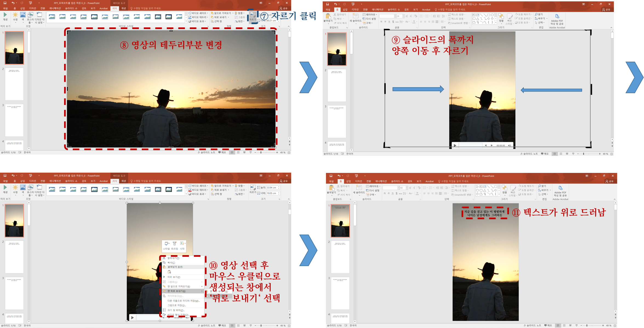Expand video styles gallery in bottom-left window
The width and height of the screenshot is (644, 328).
coord(186,194)
